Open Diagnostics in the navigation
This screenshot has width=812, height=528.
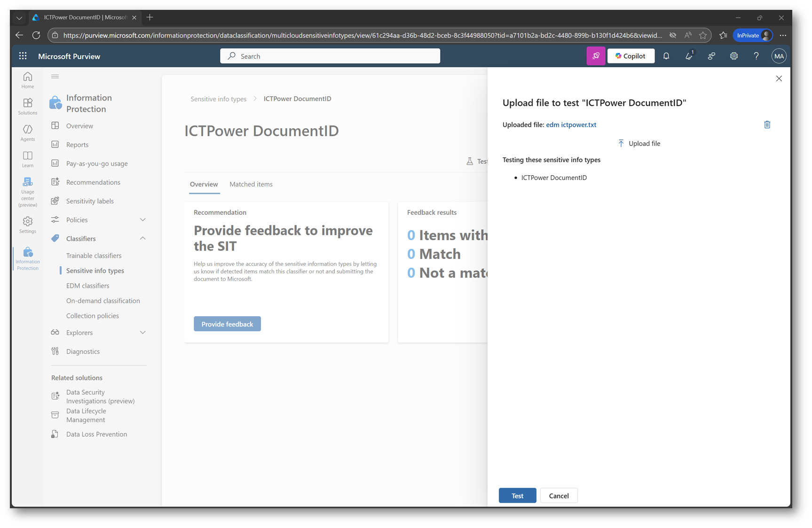pyautogui.click(x=83, y=351)
